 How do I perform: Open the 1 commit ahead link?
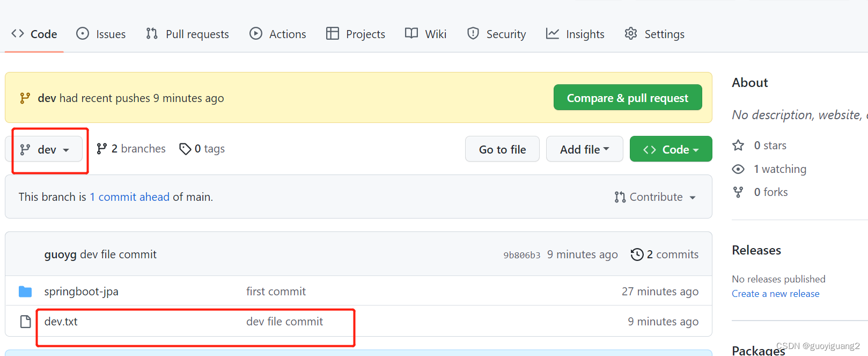pyautogui.click(x=129, y=197)
